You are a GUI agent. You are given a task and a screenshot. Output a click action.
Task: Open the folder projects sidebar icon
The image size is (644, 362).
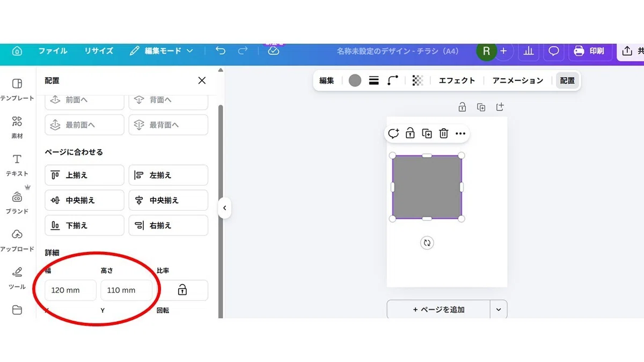point(17,310)
